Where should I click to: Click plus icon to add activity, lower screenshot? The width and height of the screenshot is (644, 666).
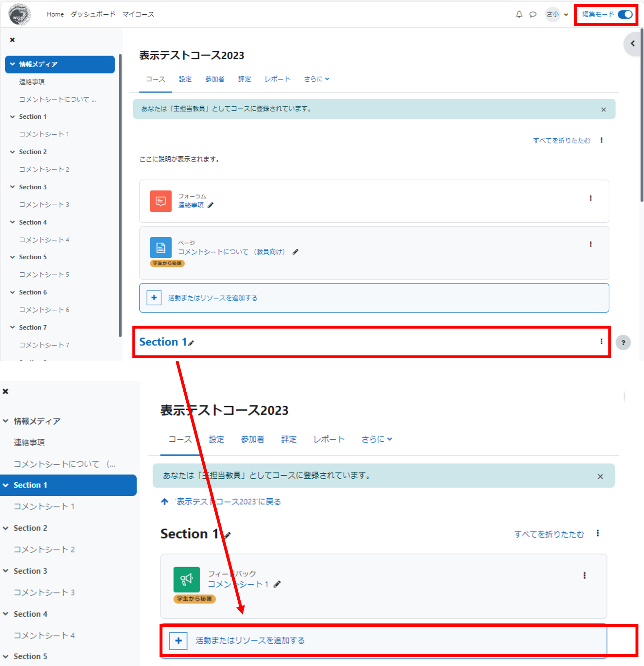point(178,640)
